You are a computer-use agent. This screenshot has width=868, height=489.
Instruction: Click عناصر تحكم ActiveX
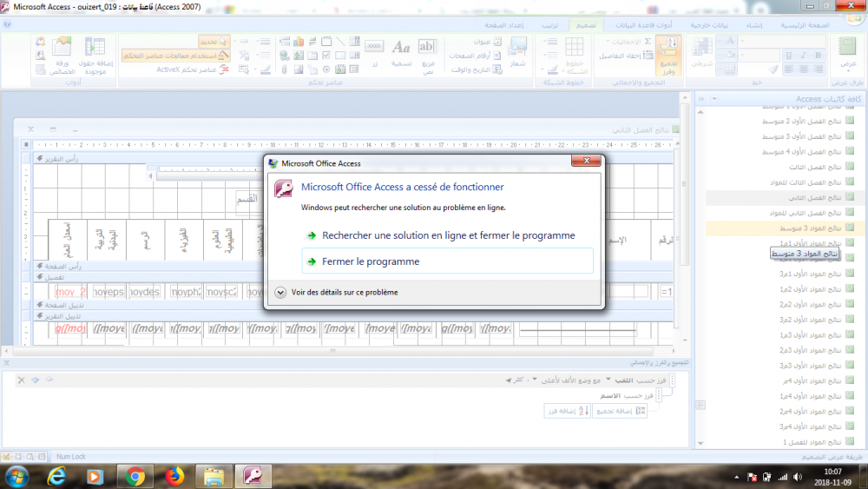[x=193, y=69]
